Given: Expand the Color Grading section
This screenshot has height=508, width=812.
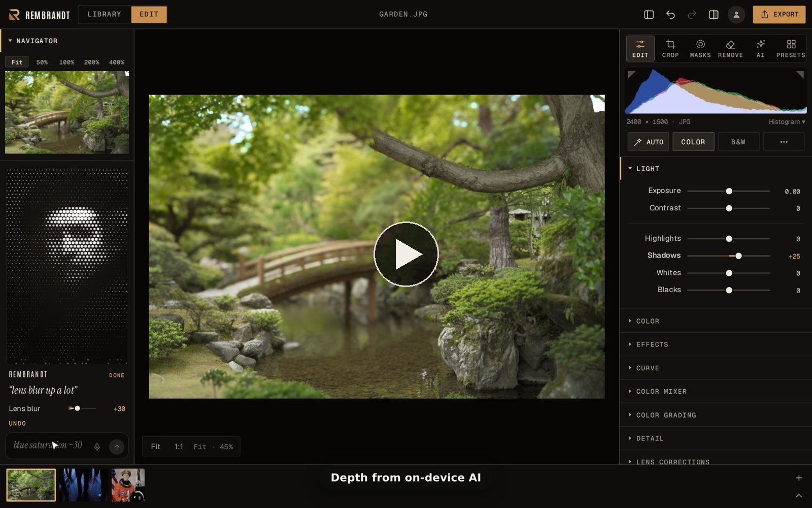Looking at the screenshot, I should point(716,415).
